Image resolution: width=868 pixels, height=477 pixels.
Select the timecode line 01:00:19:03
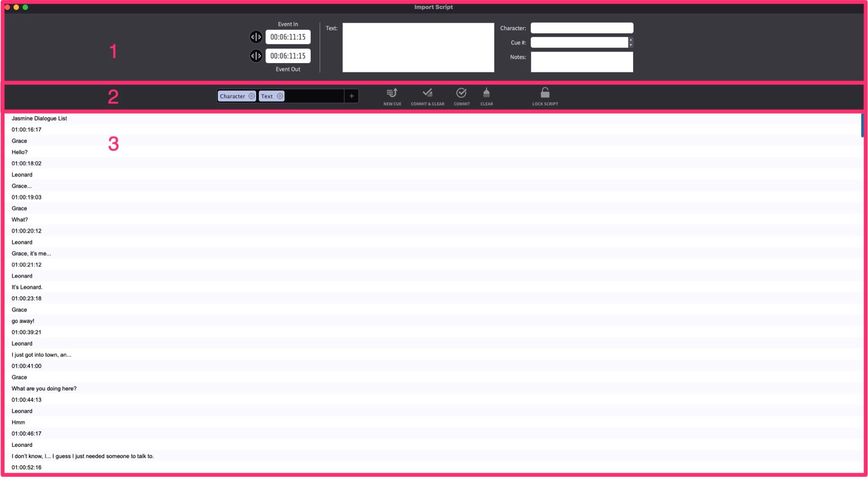pos(27,197)
